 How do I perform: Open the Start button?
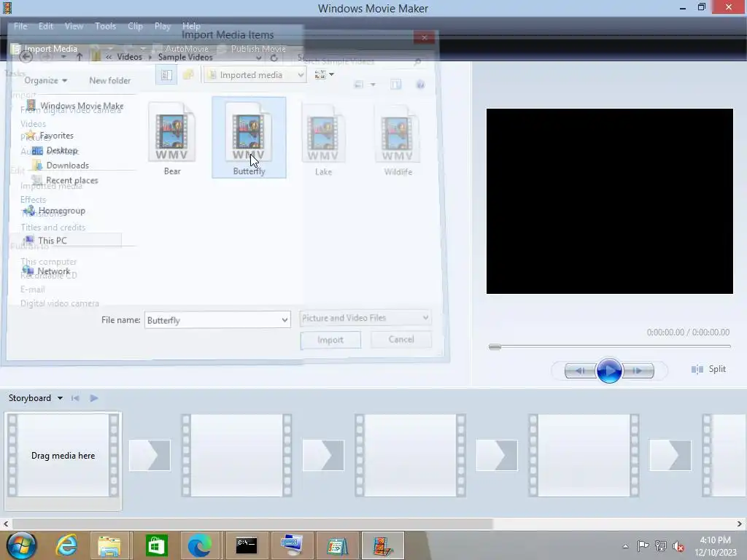[x=21, y=545]
